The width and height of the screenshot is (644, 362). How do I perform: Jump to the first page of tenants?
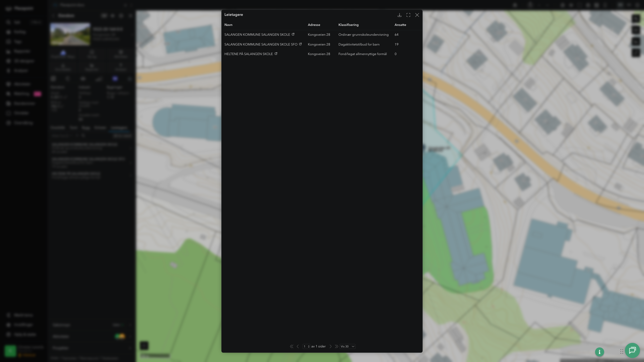point(292,346)
